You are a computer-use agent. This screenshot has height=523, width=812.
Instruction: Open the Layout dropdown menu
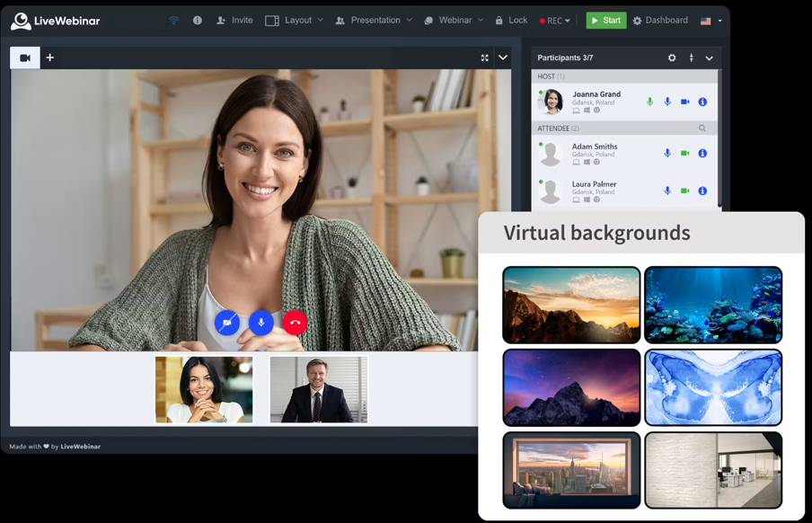coord(294,20)
